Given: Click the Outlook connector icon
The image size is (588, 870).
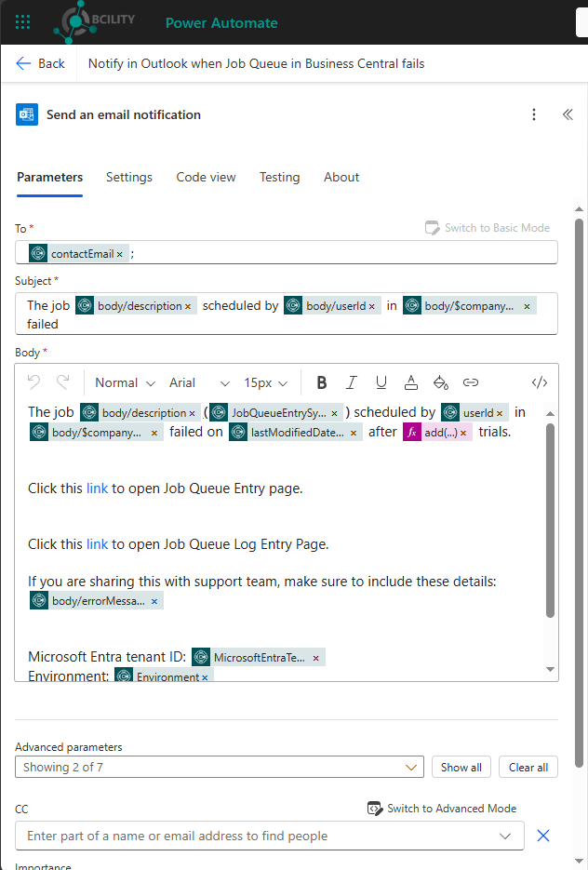Looking at the screenshot, I should [27, 114].
